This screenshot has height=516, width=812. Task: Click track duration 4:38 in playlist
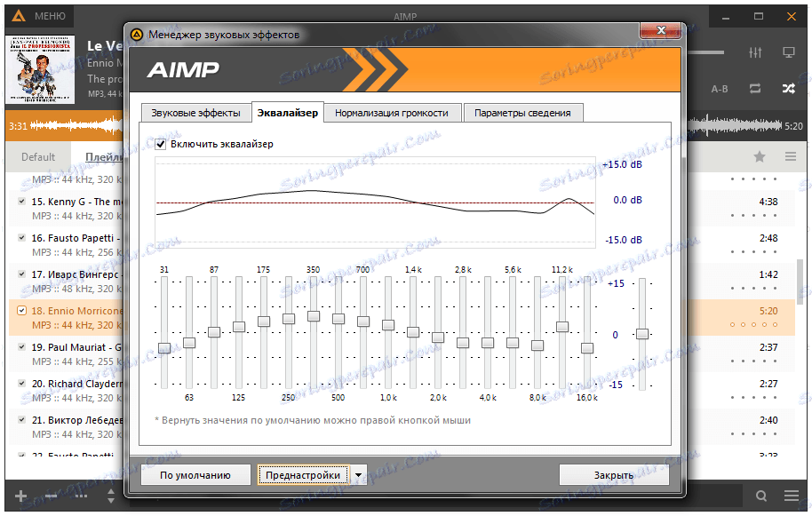tap(768, 202)
